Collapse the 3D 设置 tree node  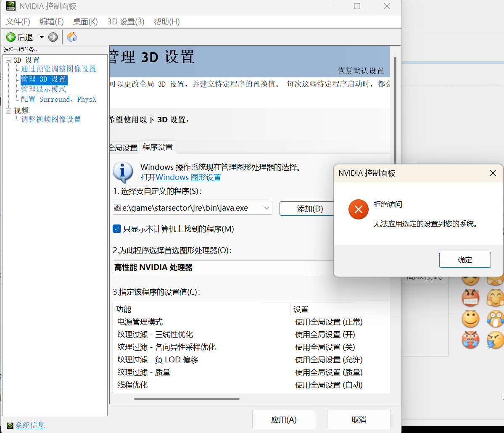click(9, 60)
